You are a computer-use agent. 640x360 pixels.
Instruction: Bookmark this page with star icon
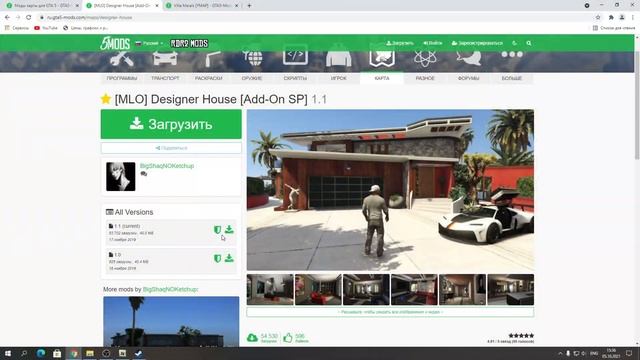click(598, 17)
